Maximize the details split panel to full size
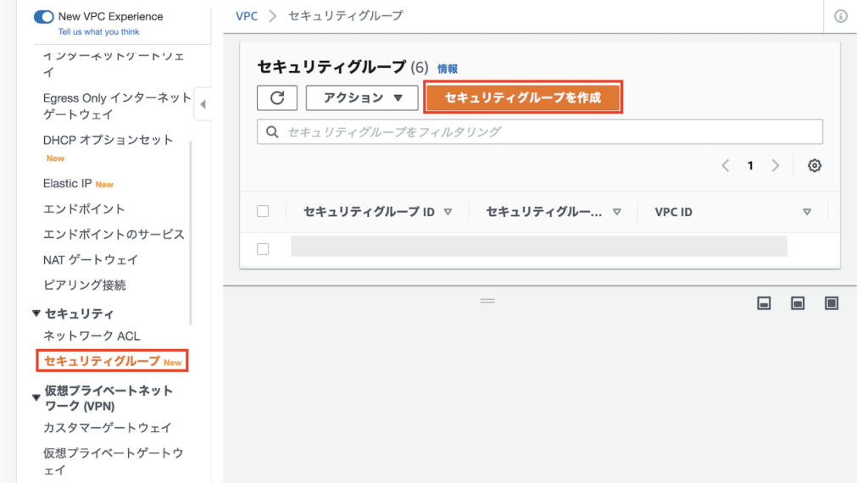This screenshot has height=483, width=868. [x=831, y=303]
